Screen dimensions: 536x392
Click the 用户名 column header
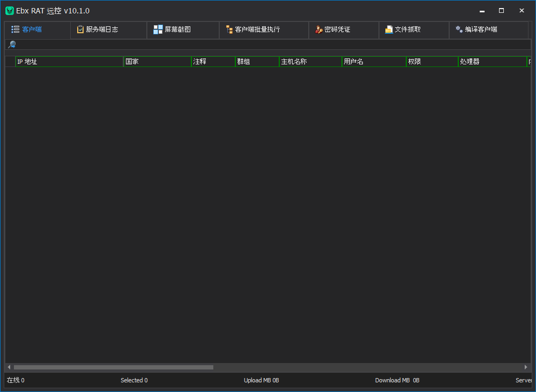pyautogui.click(x=374, y=62)
